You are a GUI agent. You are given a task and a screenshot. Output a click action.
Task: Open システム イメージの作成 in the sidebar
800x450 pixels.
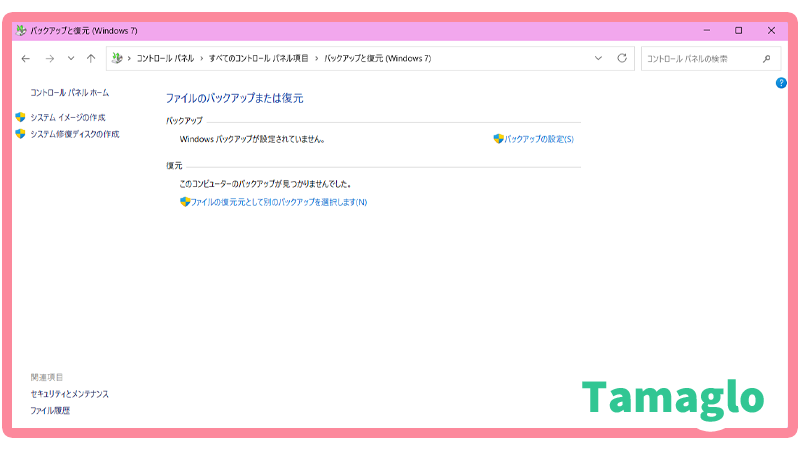click(x=67, y=118)
